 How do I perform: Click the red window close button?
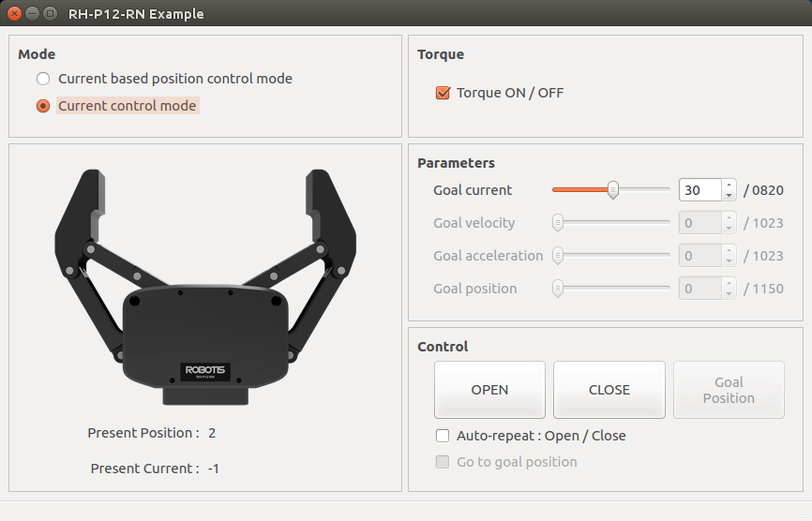(15, 14)
